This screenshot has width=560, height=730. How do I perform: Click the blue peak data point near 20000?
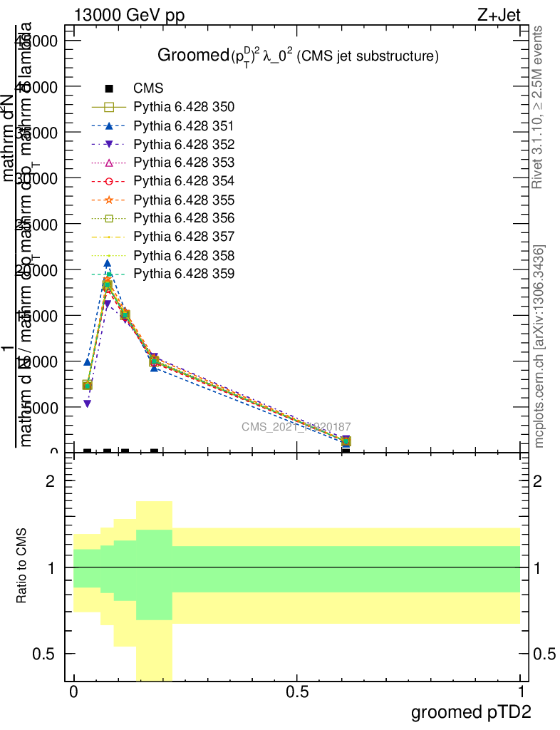coord(108,264)
